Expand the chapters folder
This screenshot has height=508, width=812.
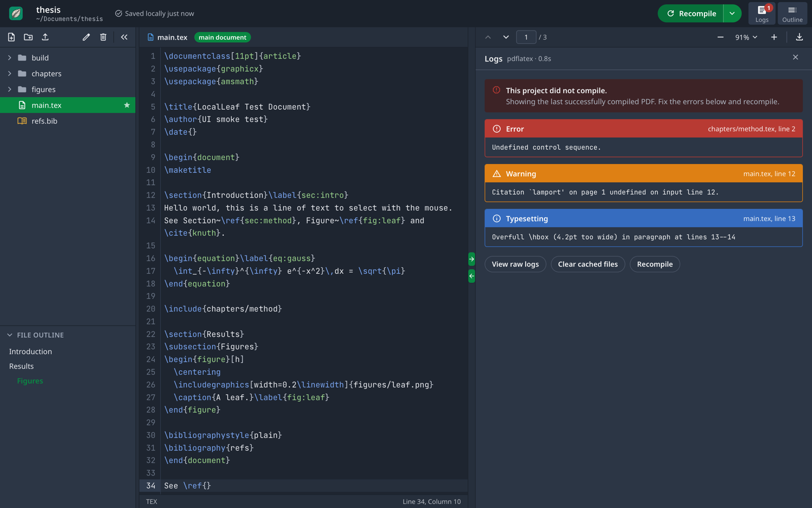coord(10,74)
